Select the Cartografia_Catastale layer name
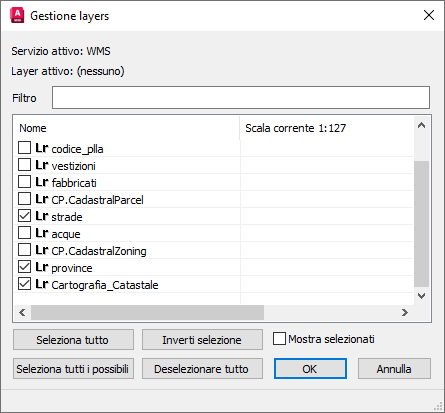Image resolution: width=445 pixels, height=413 pixels. (105, 285)
